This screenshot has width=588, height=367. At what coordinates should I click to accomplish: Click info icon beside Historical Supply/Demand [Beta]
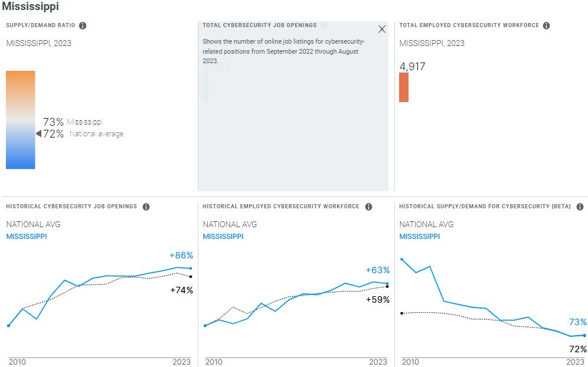pyautogui.click(x=580, y=207)
